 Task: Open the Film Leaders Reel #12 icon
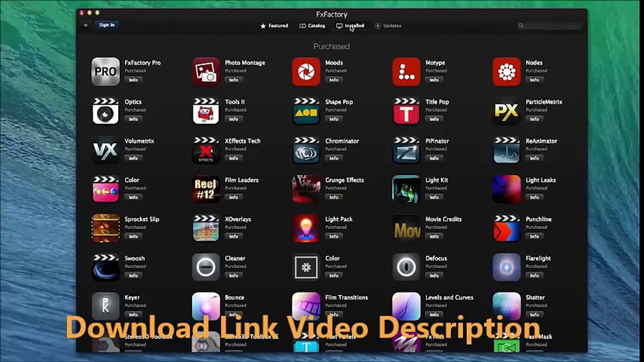pyautogui.click(x=206, y=189)
